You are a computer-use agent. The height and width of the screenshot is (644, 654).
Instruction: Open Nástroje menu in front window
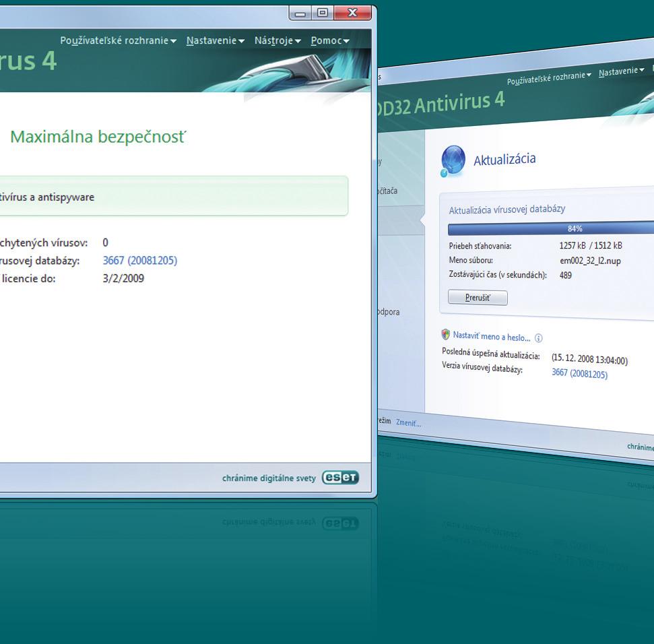point(277,41)
